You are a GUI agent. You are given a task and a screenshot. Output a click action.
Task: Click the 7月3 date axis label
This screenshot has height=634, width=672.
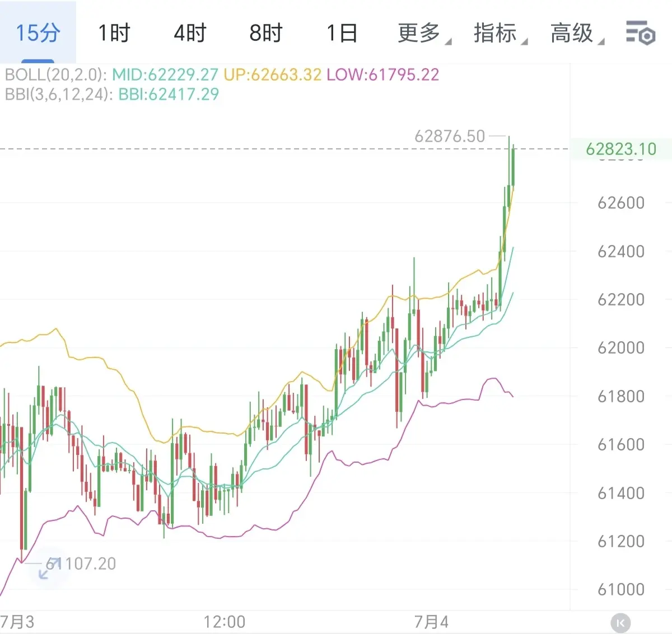(x=17, y=622)
